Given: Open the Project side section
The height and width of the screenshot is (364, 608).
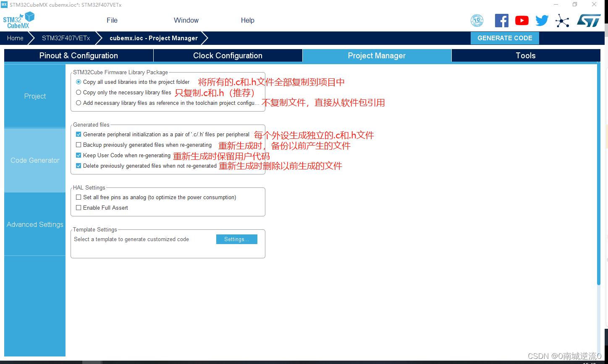Looking at the screenshot, I should tap(35, 96).
